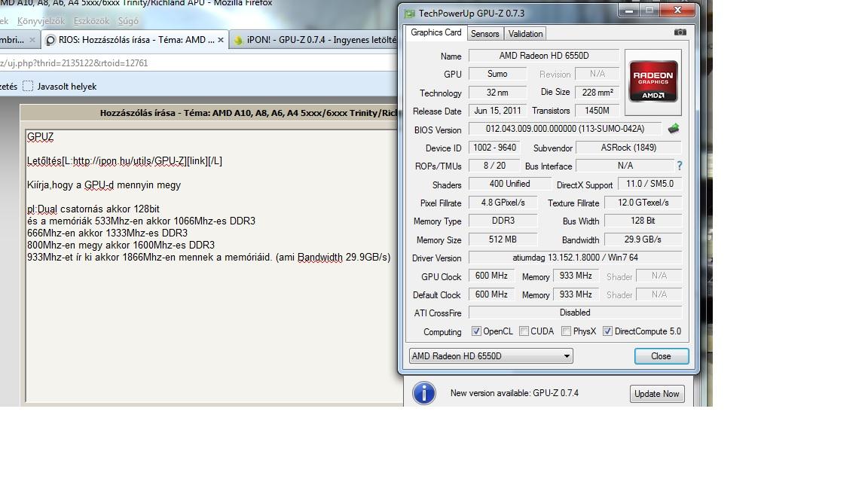Click the DirectX Support value 11.0 / SM5.0
The width and height of the screenshot is (868, 488).
tap(649, 184)
